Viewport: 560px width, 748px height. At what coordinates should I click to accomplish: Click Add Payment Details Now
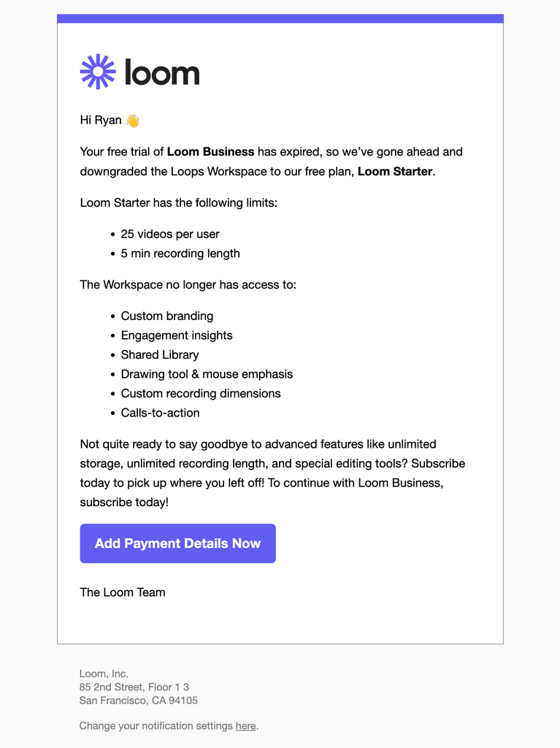tap(177, 543)
